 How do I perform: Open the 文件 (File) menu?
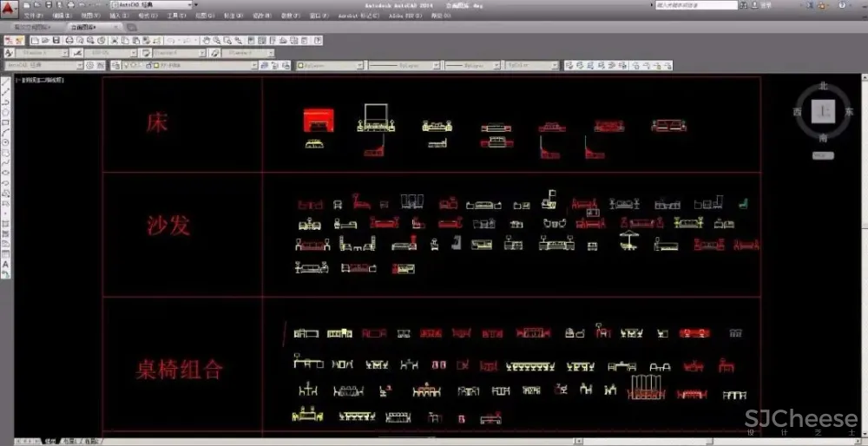pyautogui.click(x=32, y=16)
